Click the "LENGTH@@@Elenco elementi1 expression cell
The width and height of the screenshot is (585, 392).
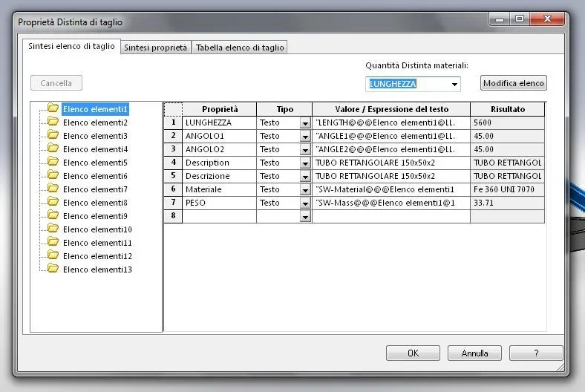tap(391, 122)
